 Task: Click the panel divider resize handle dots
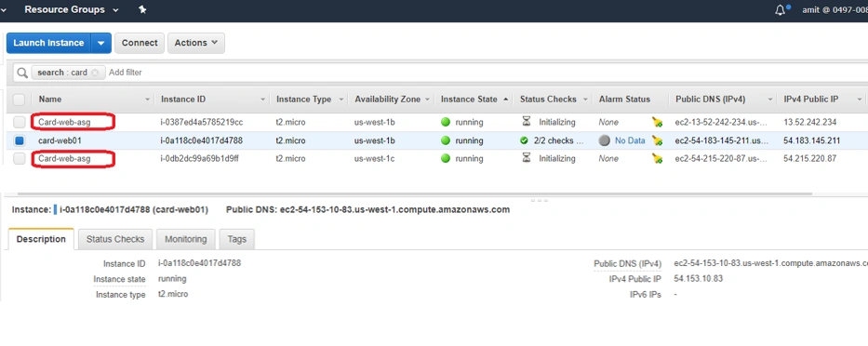click(540, 200)
